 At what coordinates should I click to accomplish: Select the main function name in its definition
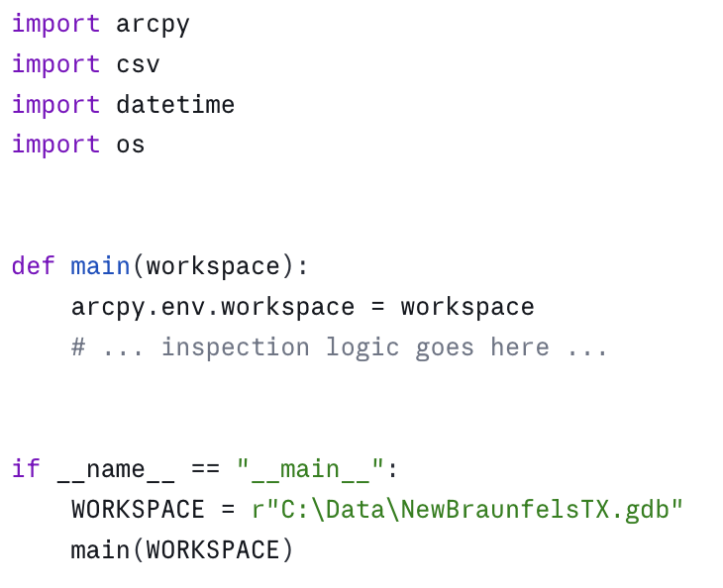[x=100, y=266]
